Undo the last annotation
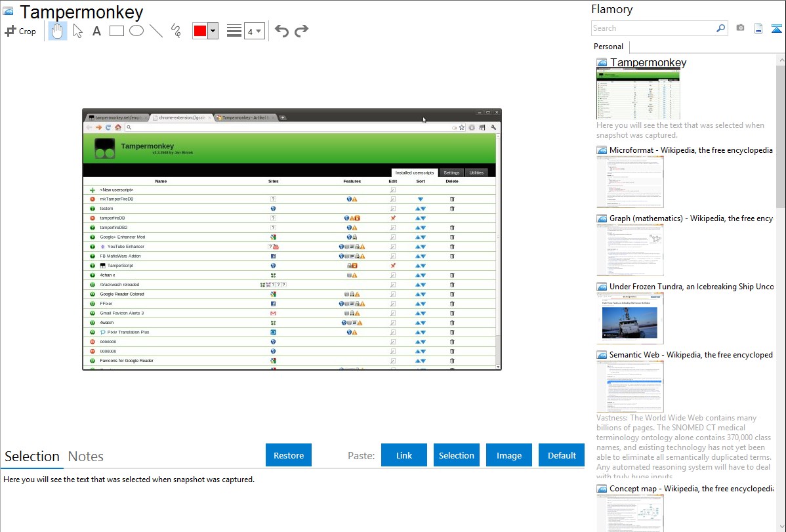This screenshot has width=786, height=532. [x=281, y=31]
